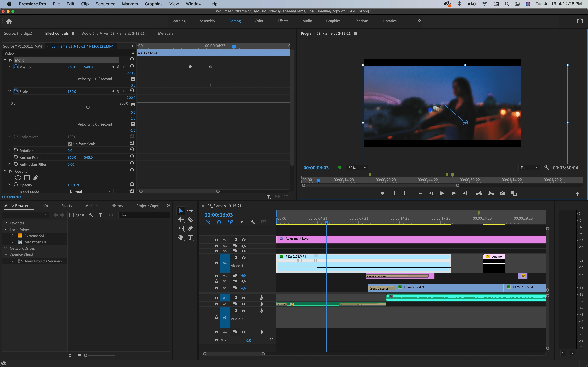Toggle Snap in Timeline magnet icon
The image size is (588, 367).
219,222
